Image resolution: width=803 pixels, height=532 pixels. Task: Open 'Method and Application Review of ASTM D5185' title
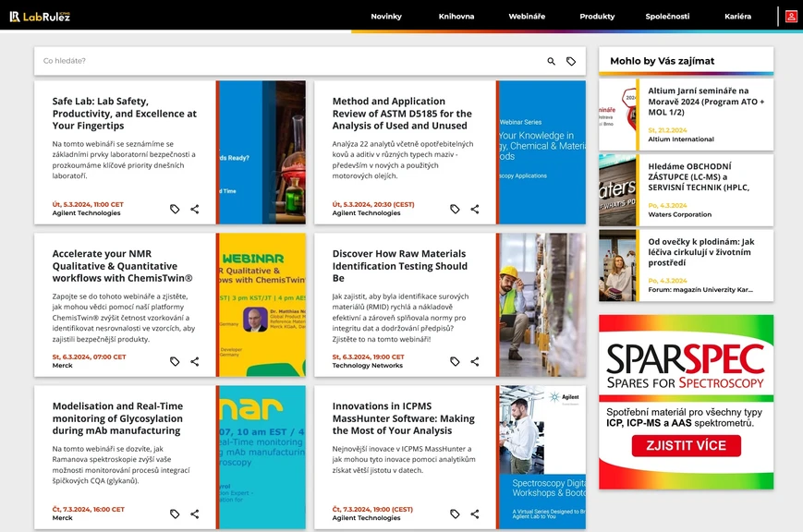pos(402,114)
